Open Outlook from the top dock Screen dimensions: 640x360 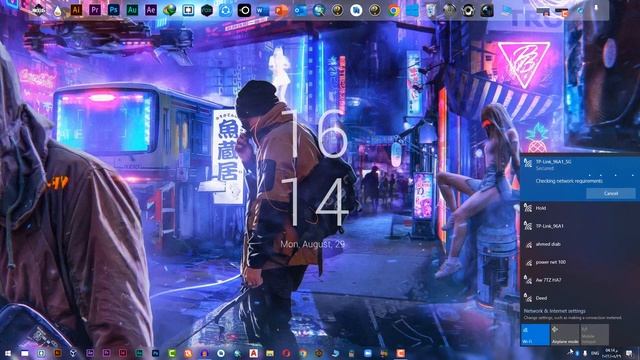[x=300, y=10]
